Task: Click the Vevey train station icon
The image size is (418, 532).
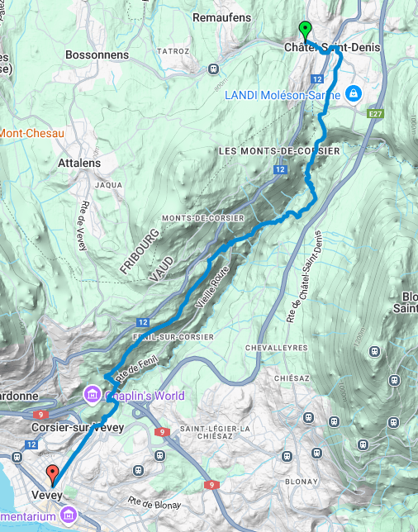Action: (17, 457)
